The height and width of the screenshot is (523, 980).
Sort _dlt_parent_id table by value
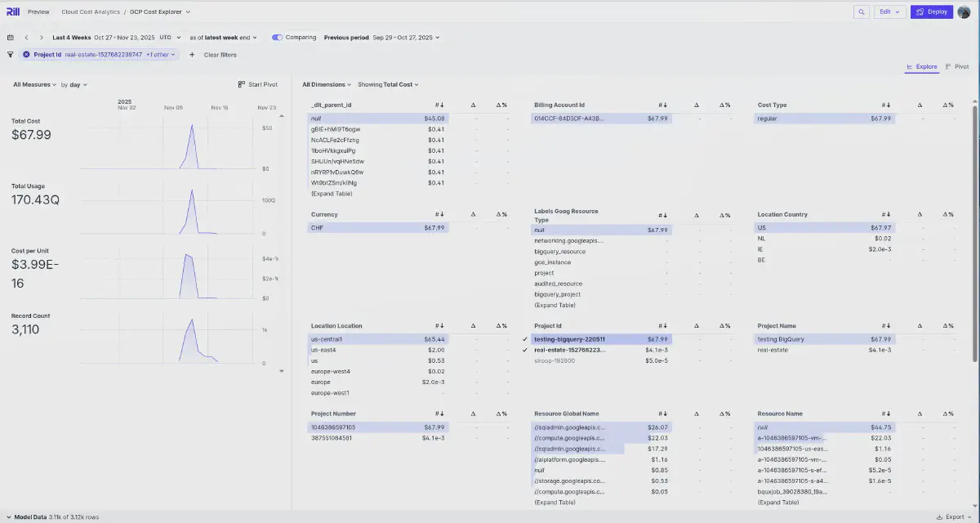[439, 105]
